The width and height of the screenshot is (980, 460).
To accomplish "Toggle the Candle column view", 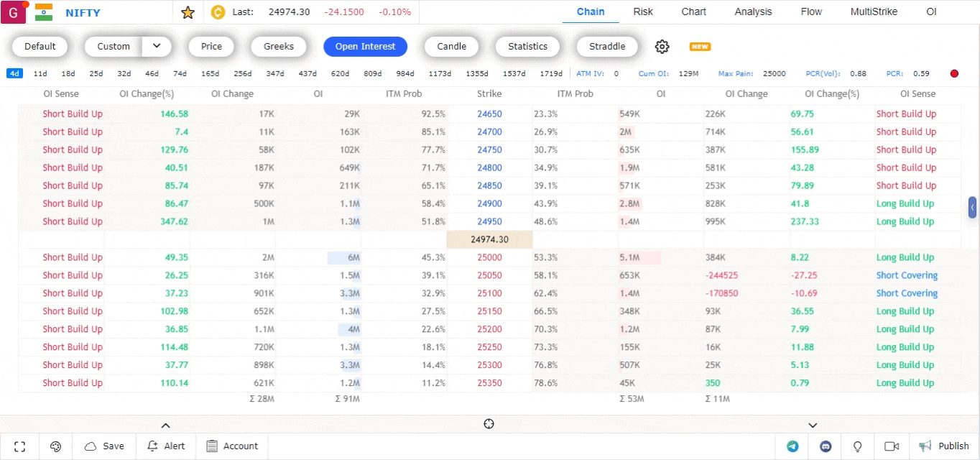I will pos(451,47).
